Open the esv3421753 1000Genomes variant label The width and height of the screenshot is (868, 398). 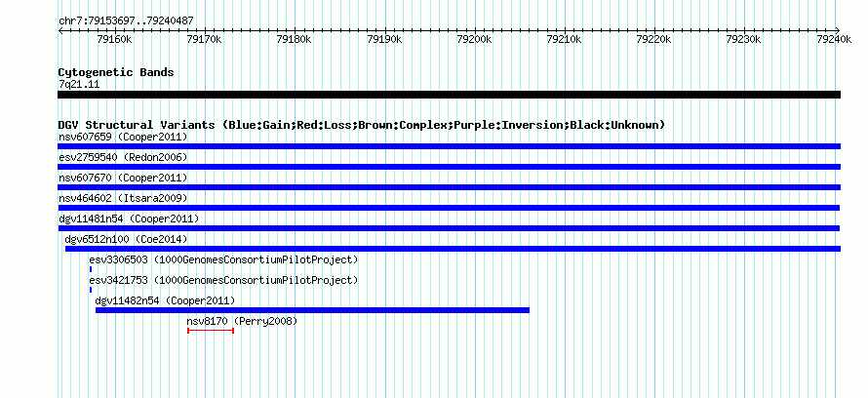tap(223, 280)
